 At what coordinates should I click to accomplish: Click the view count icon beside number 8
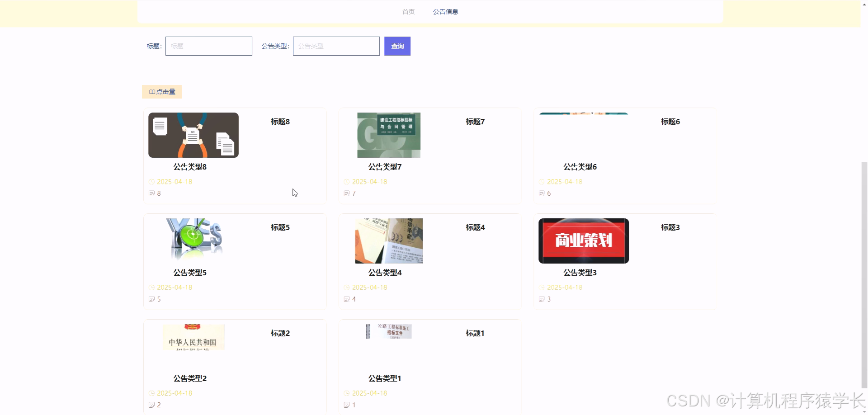[x=152, y=193]
